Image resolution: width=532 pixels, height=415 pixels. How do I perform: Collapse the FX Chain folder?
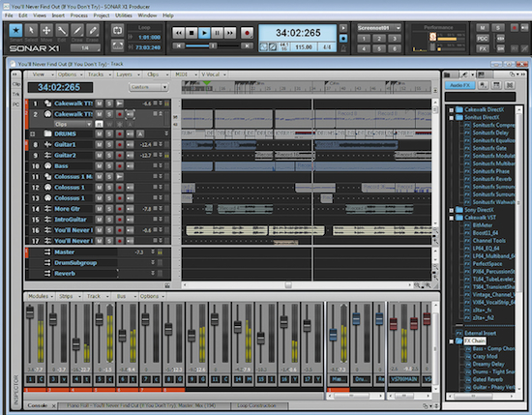point(452,341)
